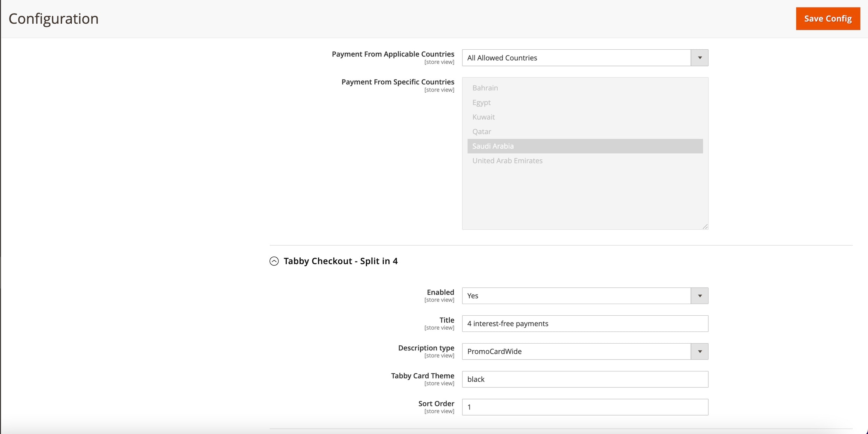Click the Payment From Applicable Countries label

pos(393,54)
